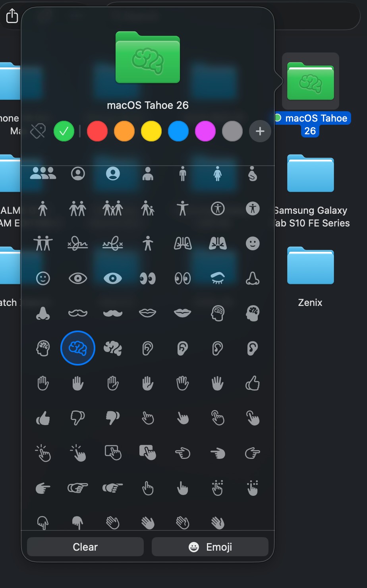The image size is (367, 588).
Task: Click the highlighted 'macOS Tahoe 26' folder name in Finder
Action: point(312,124)
